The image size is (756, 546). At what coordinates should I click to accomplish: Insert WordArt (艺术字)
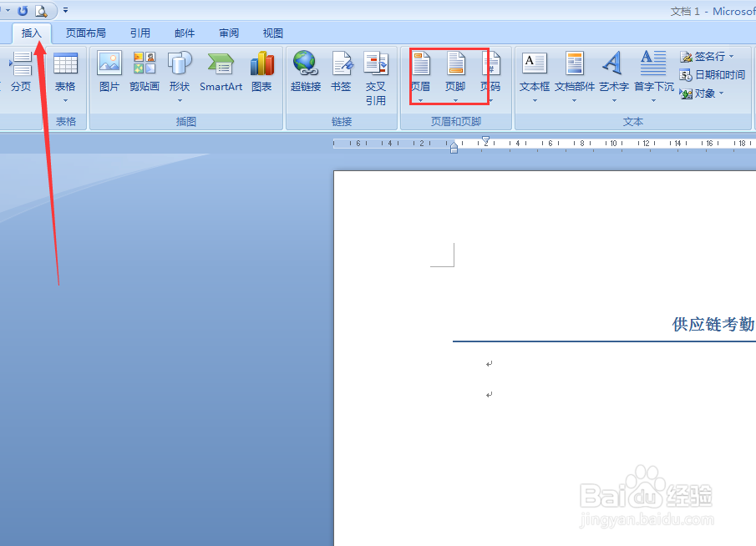[x=614, y=77]
